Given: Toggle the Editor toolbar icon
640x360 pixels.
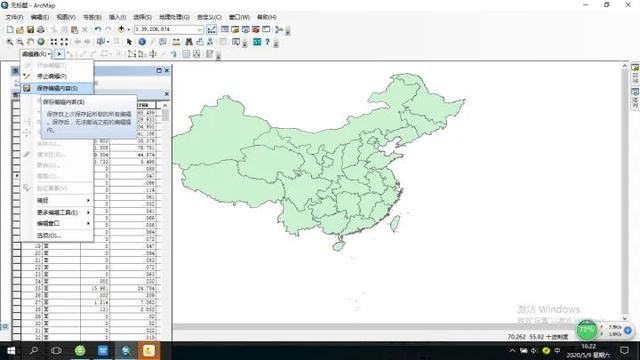Looking at the screenshot, I should [211, 29].
